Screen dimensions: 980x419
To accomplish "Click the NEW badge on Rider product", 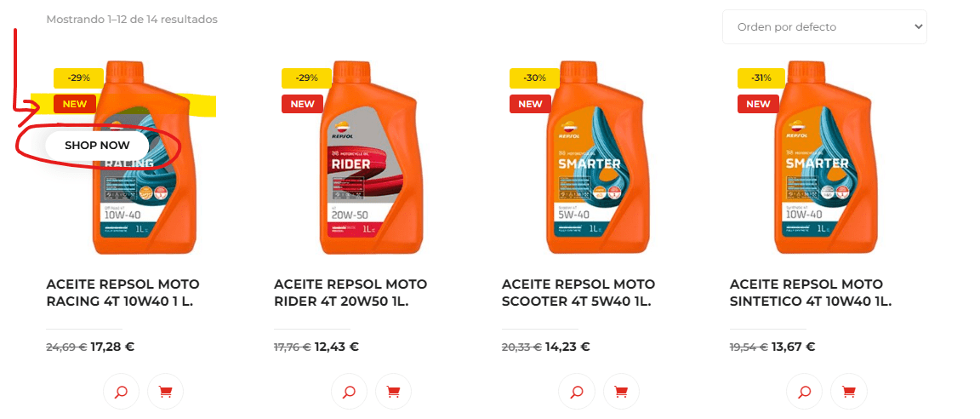I will pyautogui.click(x=303, y=104).
